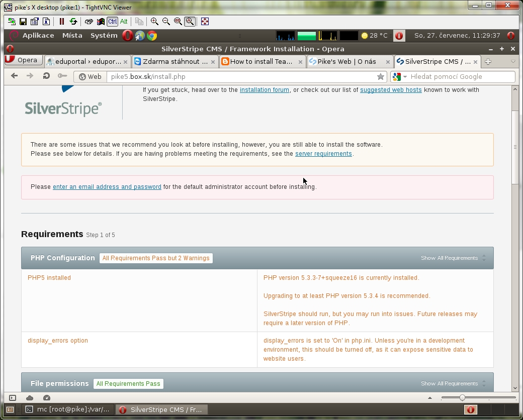This screenshot has width=523, height=420.
Task: Switch to the eduportal tab
Action: tap(88, 62)
